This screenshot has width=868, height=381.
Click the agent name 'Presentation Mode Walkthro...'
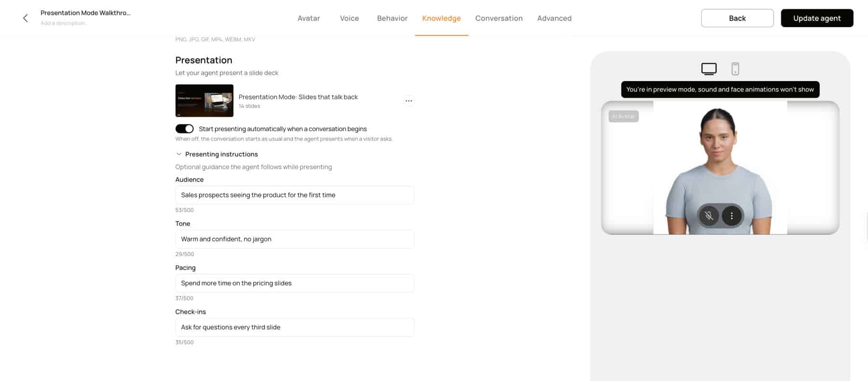point(85,13)
